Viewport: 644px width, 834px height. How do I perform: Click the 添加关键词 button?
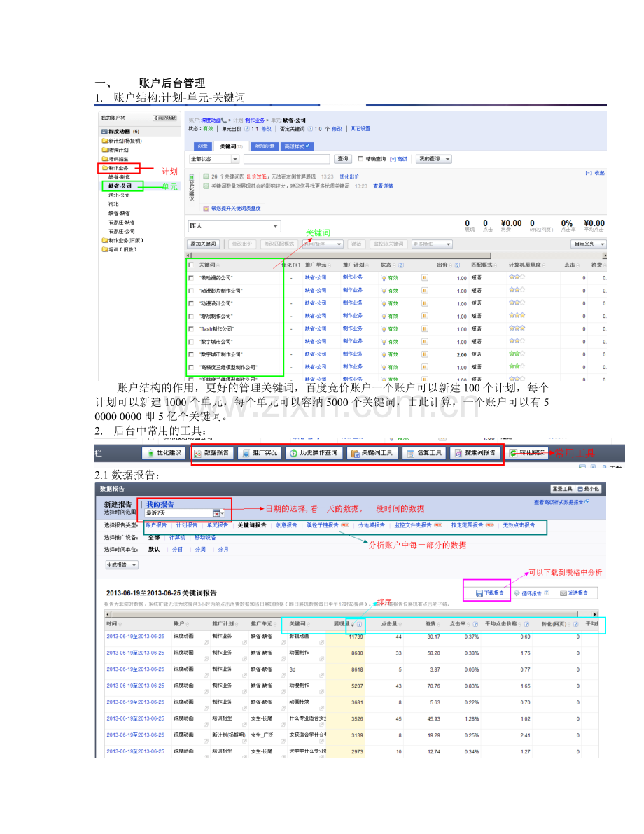click(x=204, y=244)
